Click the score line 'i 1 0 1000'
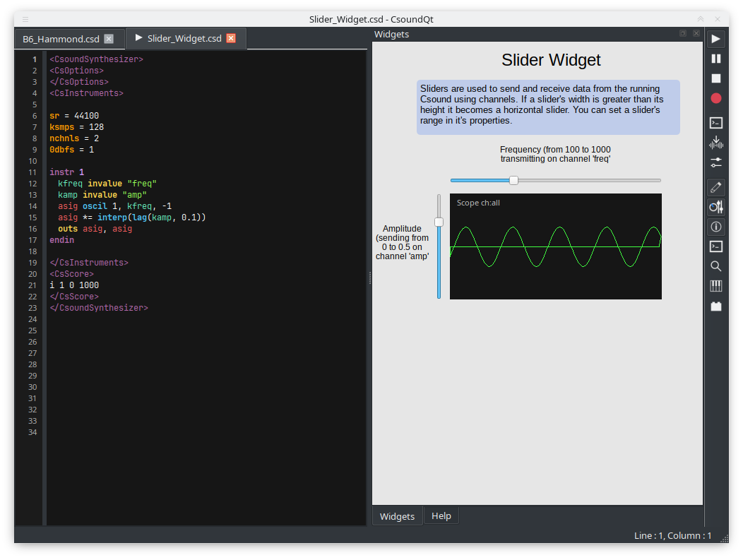This screenshot has width=743, height=560. [x=74, y=285]
